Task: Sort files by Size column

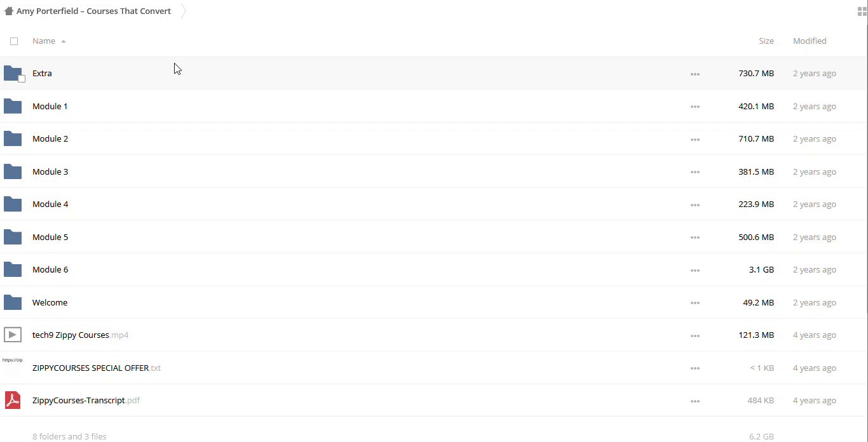Action: [x=766, y=41]
